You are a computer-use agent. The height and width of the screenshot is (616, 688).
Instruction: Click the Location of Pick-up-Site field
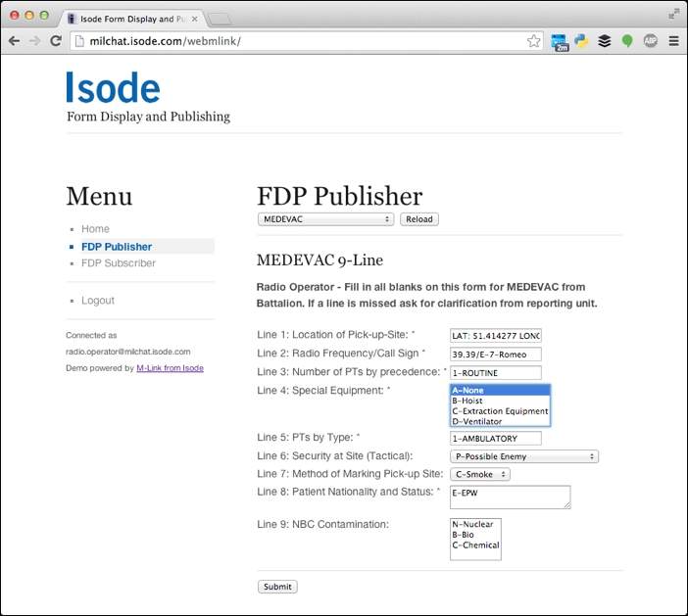point(495,336)
